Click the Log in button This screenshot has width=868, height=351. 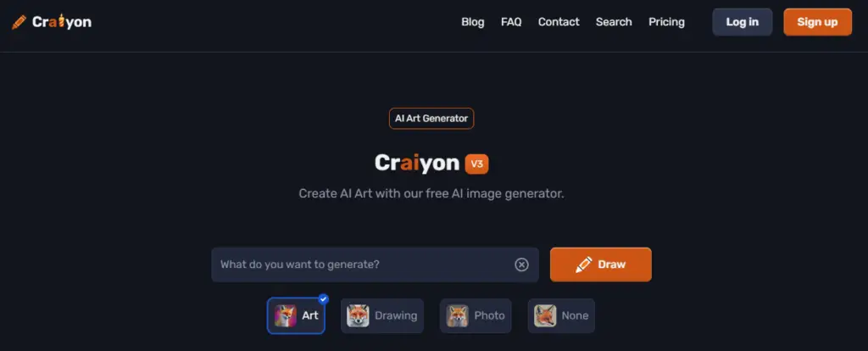point(742,22)
